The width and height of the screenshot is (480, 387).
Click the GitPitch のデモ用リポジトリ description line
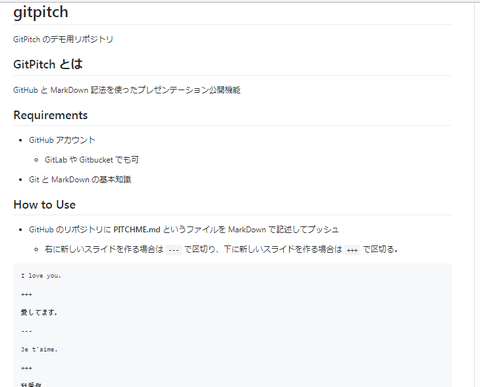tap(63, 39)
